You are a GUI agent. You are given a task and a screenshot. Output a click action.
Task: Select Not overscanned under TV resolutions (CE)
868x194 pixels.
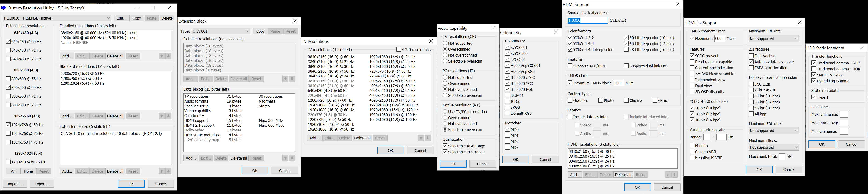(x=445, y=55)
